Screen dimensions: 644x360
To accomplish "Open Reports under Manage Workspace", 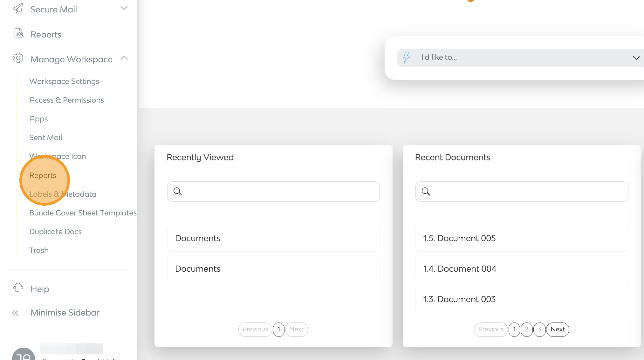I will (x=43, y=175).
